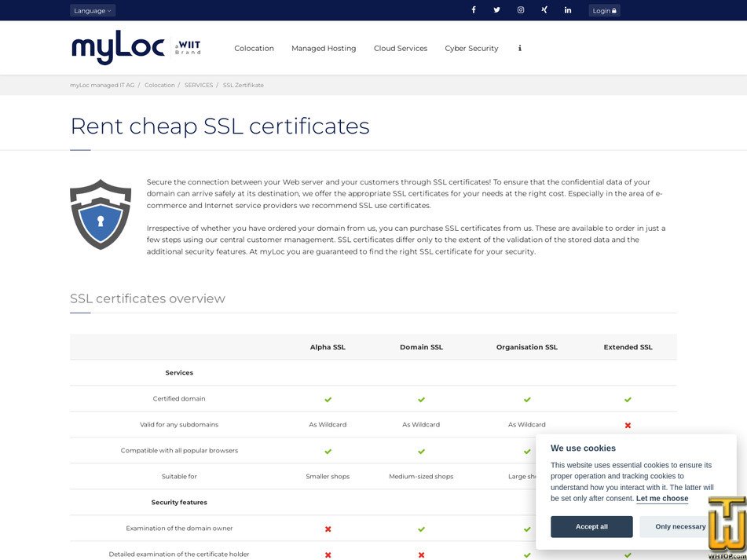Click Domain SSL browser compatibility checkmark
The width and height of the screenshot is (747, 560).
pyautogui.click(x=421, y=451)
